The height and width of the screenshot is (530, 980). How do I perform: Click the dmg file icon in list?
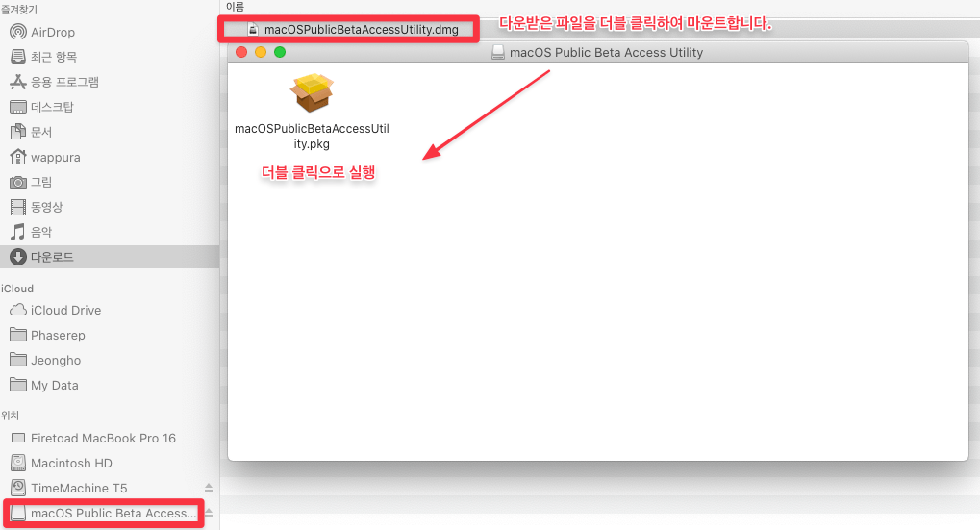(x=253, y=30)
